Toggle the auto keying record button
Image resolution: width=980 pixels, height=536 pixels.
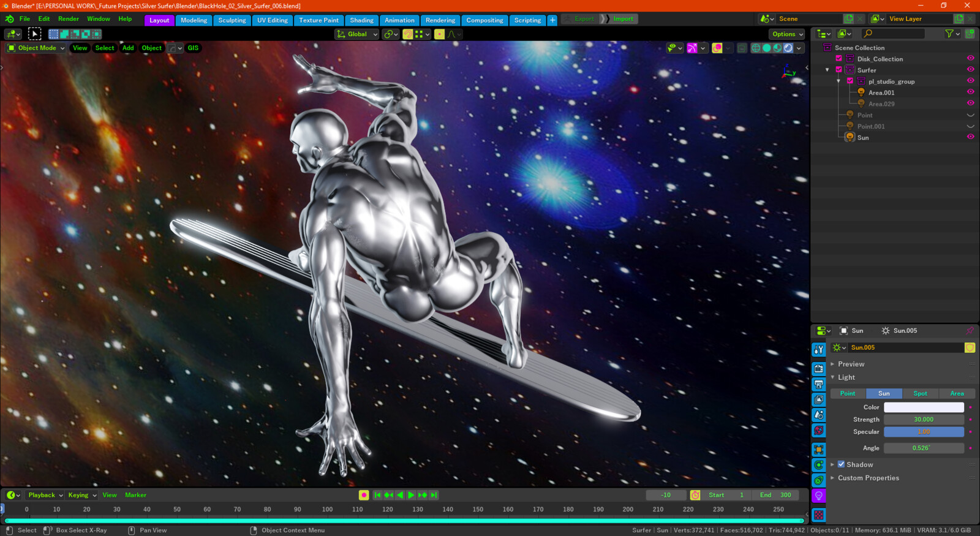click(364, 495)
